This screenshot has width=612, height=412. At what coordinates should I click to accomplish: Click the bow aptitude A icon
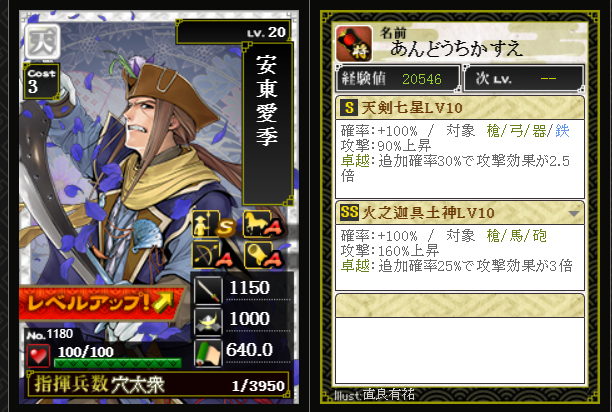[x=212, y=255]
